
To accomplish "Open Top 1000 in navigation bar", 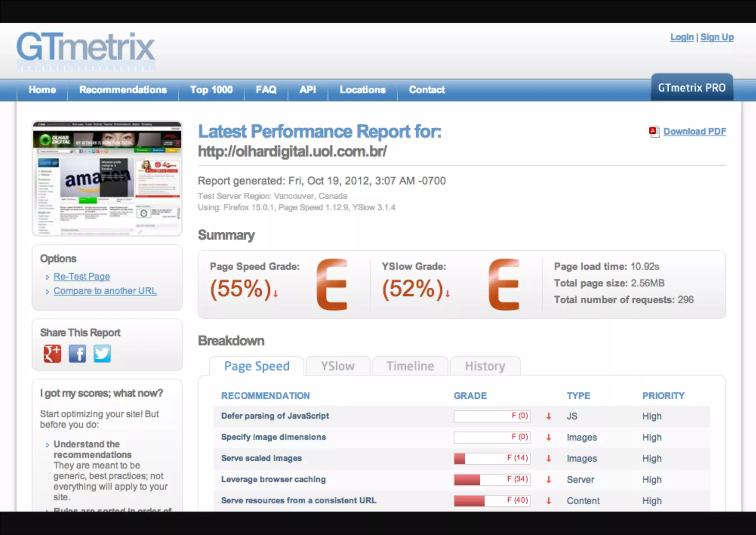I will coord(211,90).
